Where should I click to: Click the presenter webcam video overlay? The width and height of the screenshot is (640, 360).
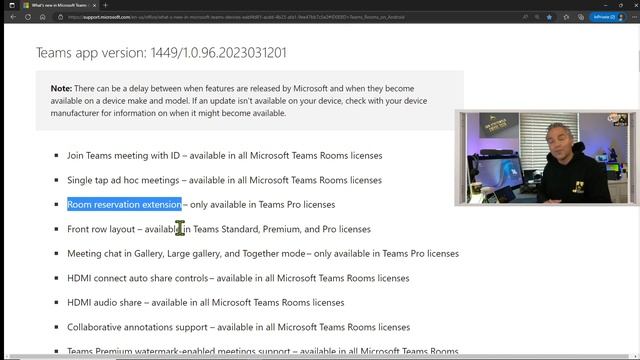tap(546, 158)
